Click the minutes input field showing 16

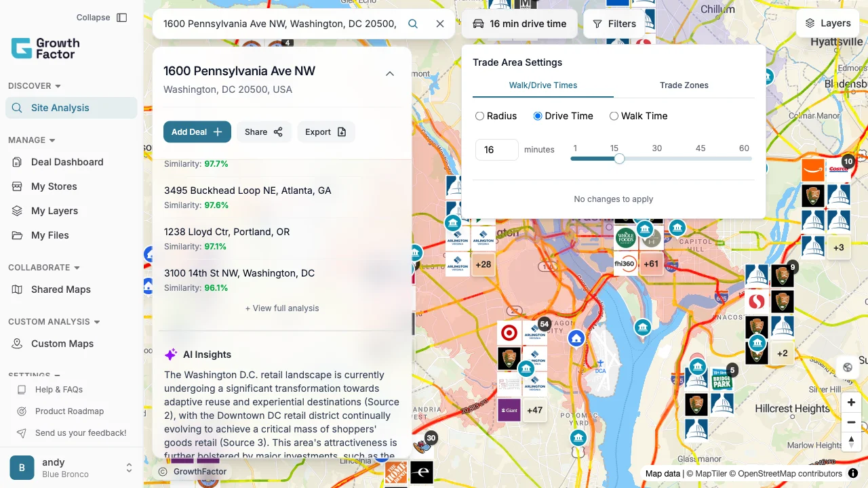(496, 149)
